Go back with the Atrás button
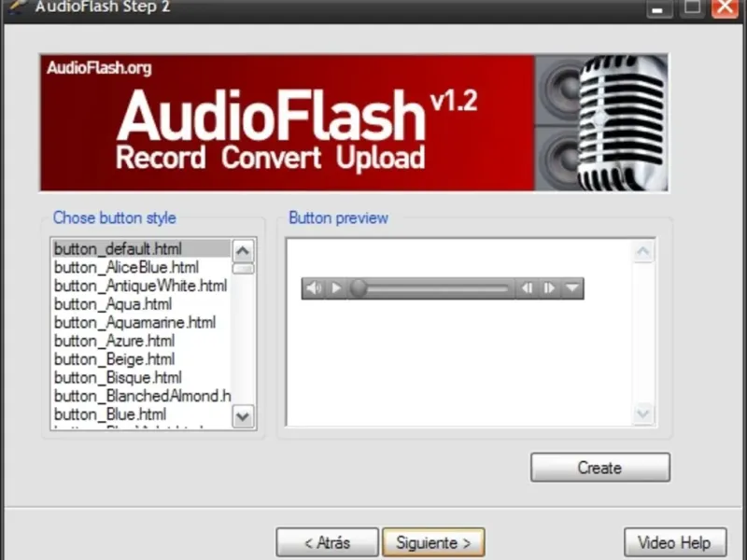This screenshot has height=560, width=747. [x=328, y=542]
